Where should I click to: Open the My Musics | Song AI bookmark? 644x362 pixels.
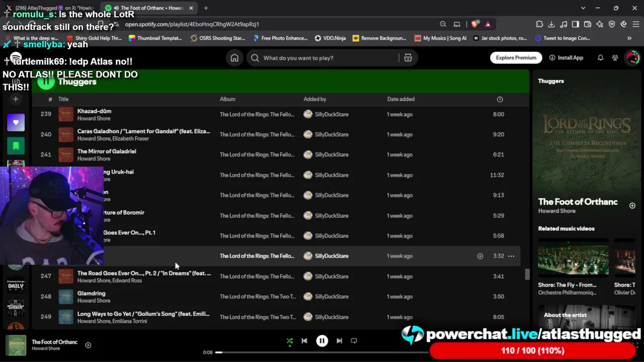coord(440,38)
